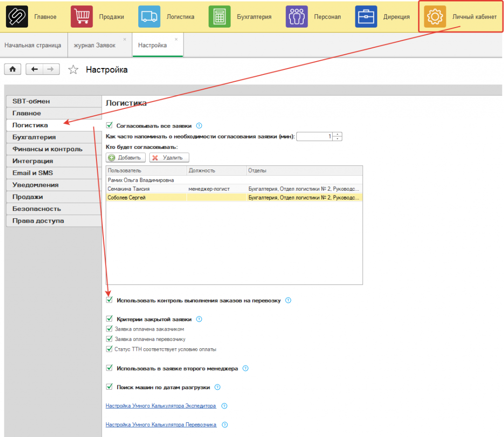This screenshot has width=504, height=437.
Task: Open Персонал top menu label
Action: tap(327, 17)
